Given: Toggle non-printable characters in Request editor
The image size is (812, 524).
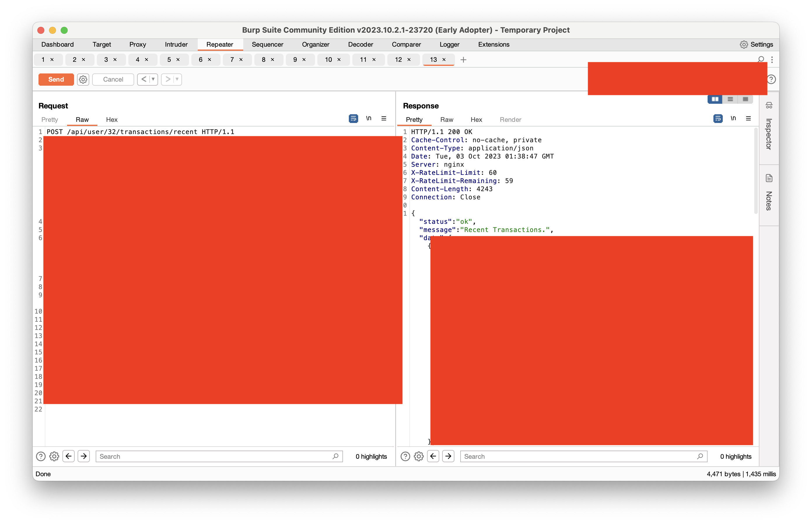Looking at the screenshot, I should click(368, 118).
